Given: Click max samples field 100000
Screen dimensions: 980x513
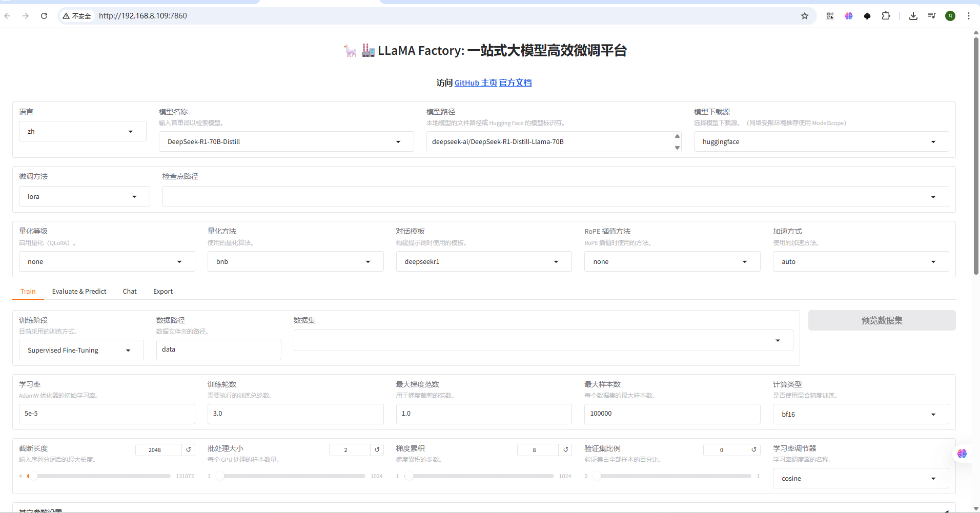Looking at the screenshot, I should click(672, 414).
